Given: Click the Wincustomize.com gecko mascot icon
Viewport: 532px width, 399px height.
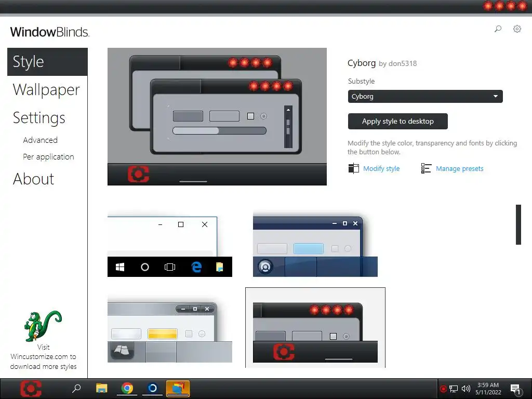Looking at the screenshot, I should [x=43, y=326].
